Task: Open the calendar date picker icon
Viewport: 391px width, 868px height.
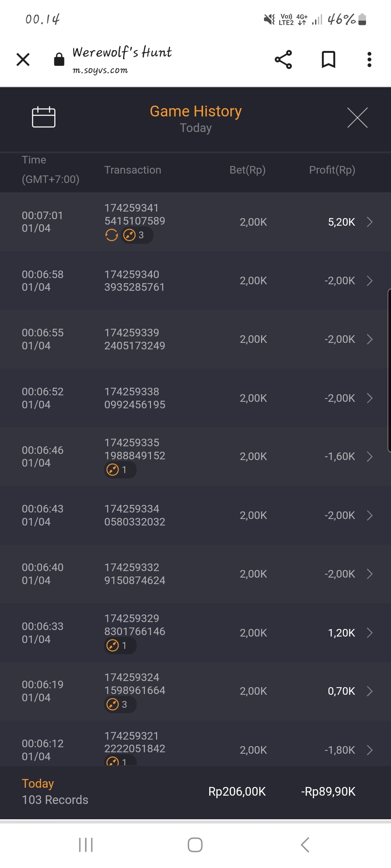Action: 43,117
